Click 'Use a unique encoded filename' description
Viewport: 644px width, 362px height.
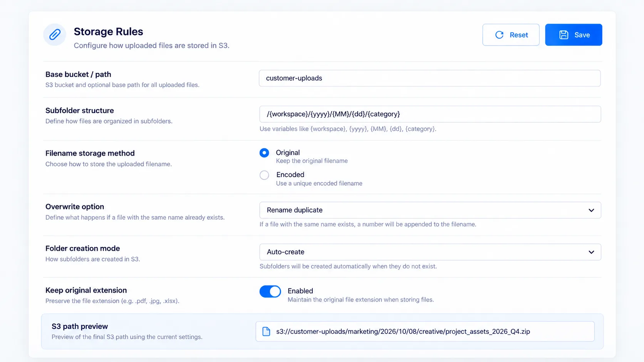pyautogui.click(x=319, y=184)
